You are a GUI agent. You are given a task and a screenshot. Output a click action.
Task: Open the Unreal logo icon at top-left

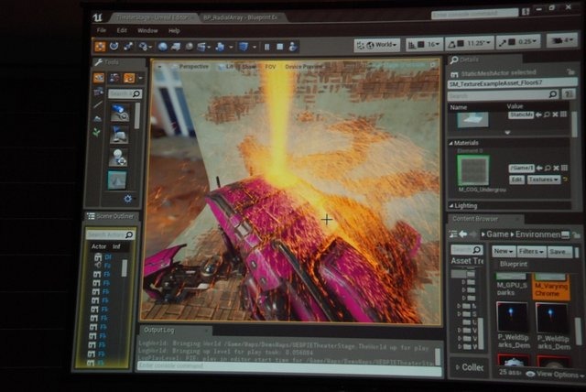pyautogui.click(x=98, y=17)
